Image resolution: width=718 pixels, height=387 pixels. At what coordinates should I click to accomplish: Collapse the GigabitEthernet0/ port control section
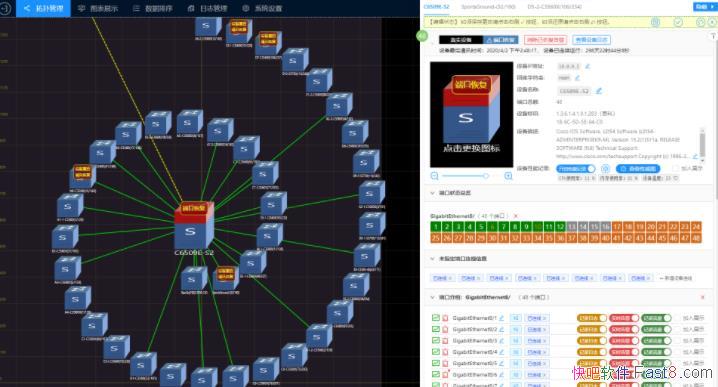point(432,297)
